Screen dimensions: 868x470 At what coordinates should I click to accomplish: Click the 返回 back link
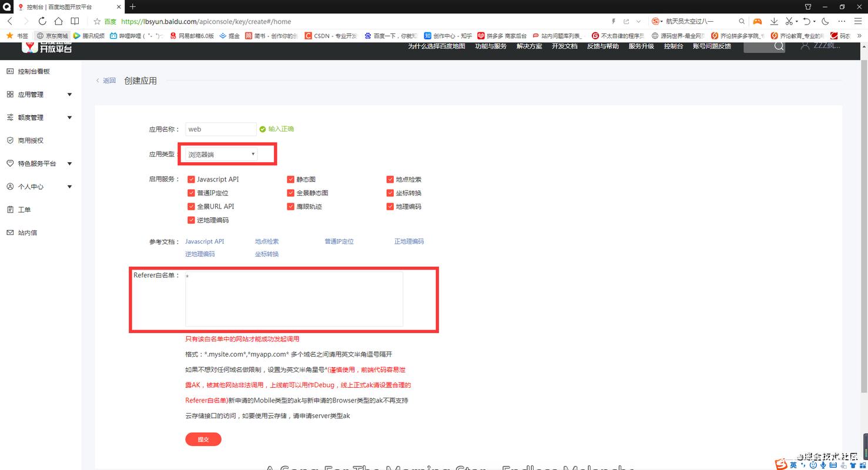click(x=106, y=80)
